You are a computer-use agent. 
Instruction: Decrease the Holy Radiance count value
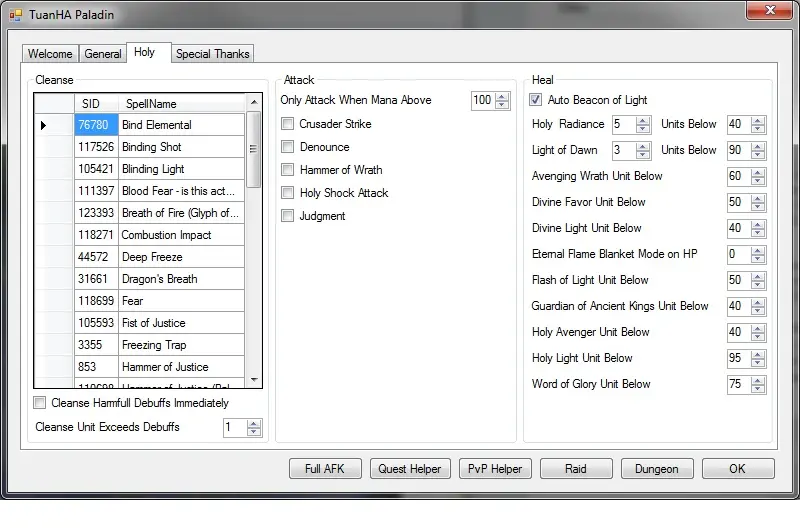643,129
